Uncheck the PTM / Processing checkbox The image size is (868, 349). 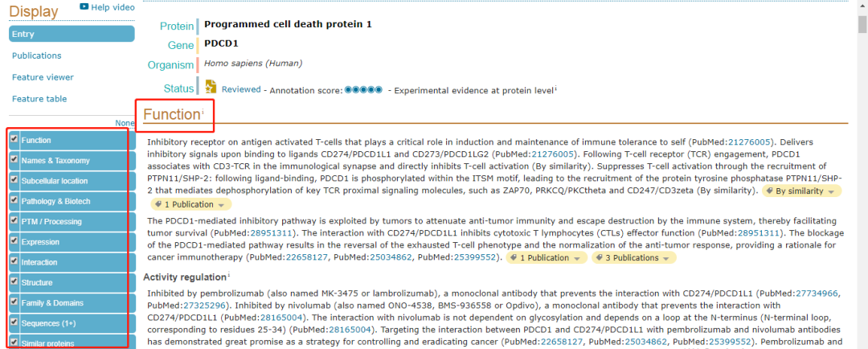point(14,220)
